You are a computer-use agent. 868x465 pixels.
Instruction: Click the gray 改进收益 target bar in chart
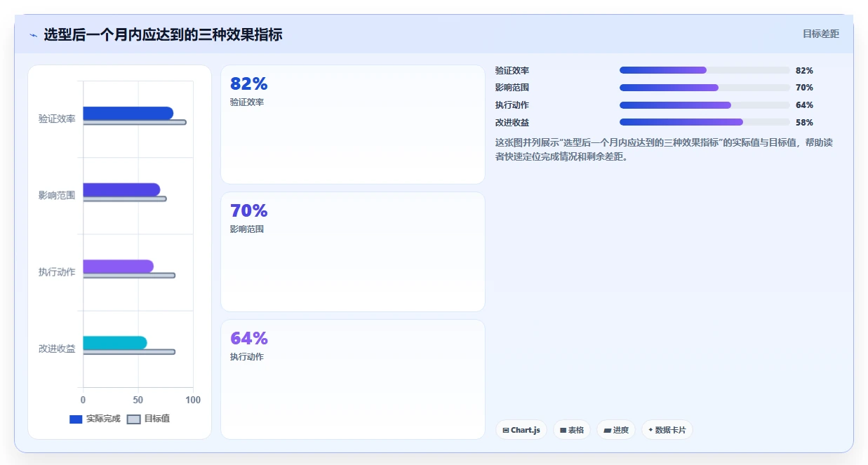coord(129,352)
